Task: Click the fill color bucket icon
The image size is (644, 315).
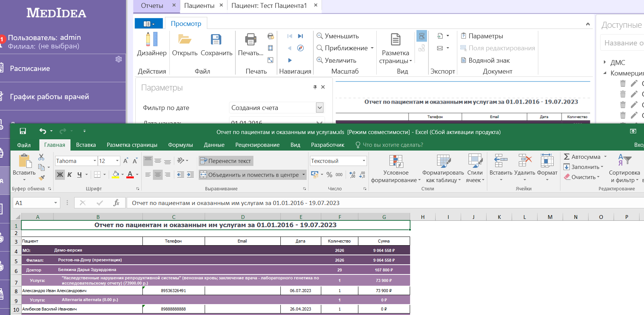Action: tap(115, 175)
